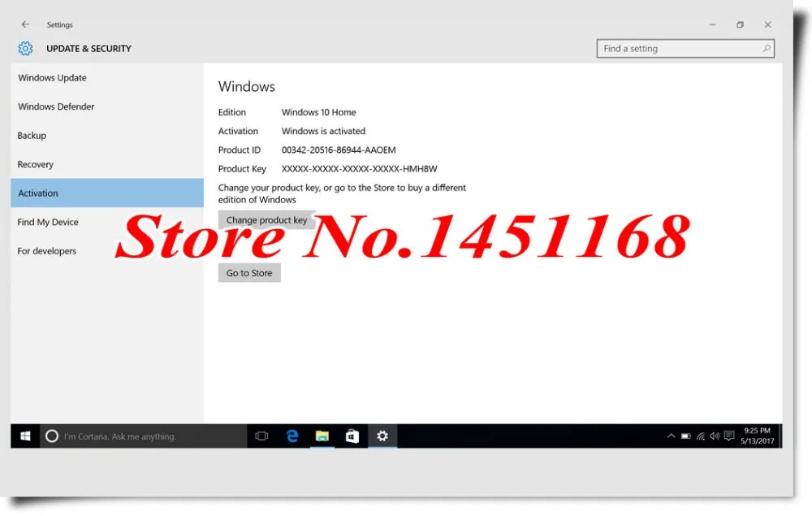The height and width of the screenshot is (516, 812).
Task: Restore down the Settings window
Action: (740, 24)
